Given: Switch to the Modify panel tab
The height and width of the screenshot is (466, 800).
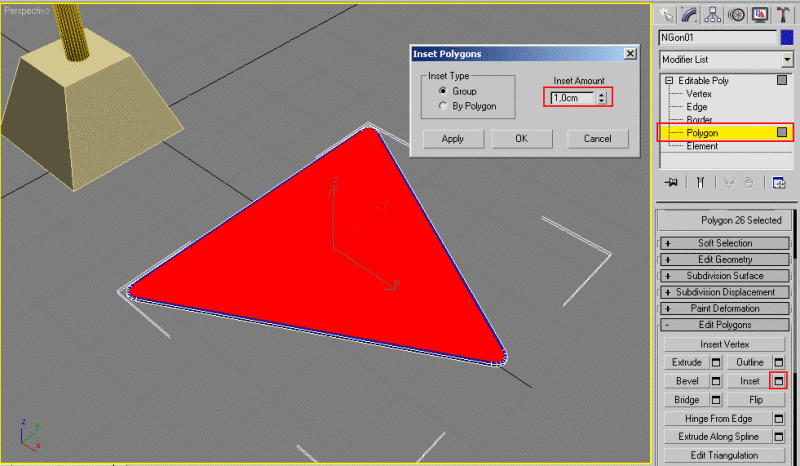Looking at the screenshot, I should 690,15.
